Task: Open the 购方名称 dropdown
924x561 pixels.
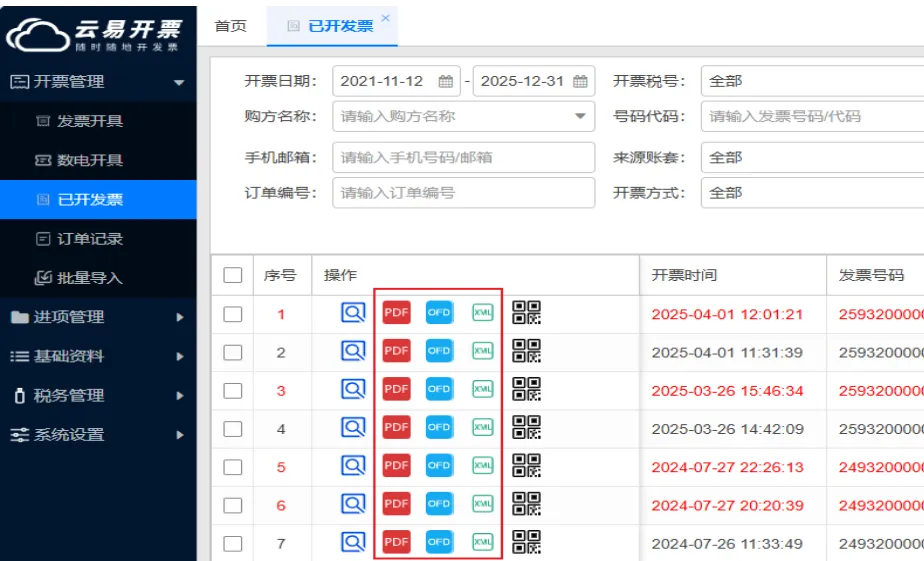Action: click(581, 117)
